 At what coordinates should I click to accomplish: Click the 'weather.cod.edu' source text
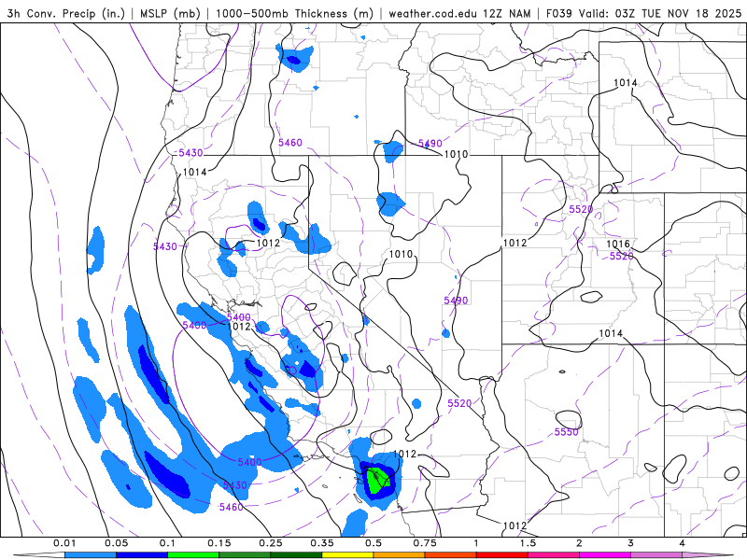tap(432, 13)
